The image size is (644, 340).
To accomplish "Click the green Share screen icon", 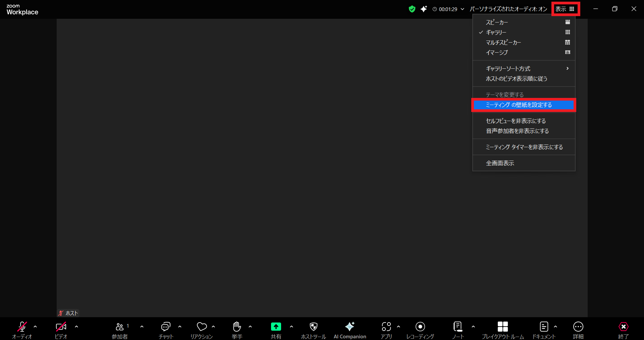I will 276,327.
